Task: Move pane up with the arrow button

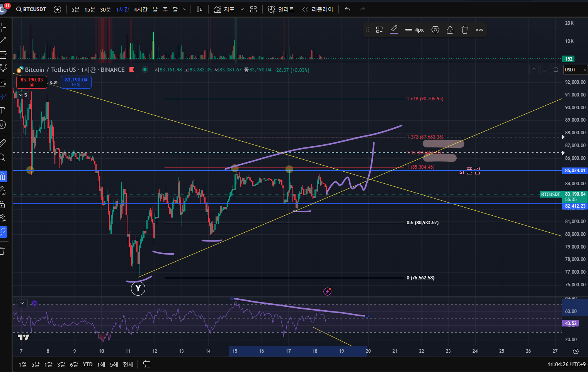Action: (x=534, y=70)
